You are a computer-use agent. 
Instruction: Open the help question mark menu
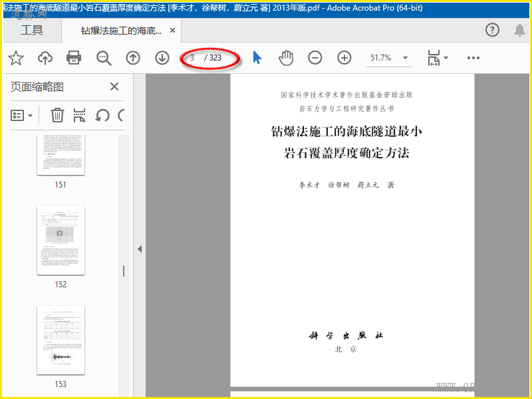[492, 30]
